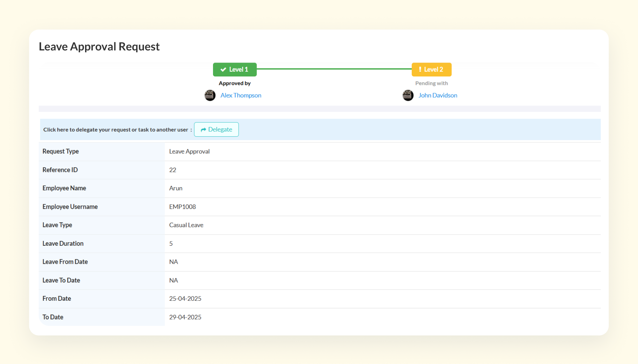Click the 'Leave From Date' label

click(x=65, y=262)
